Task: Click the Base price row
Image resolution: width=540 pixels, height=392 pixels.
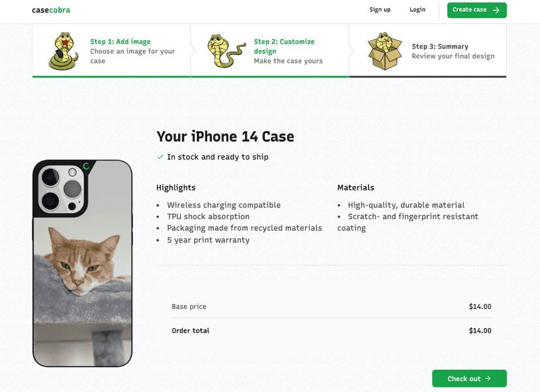Action: pyautogui.click(x=331, y=306)
